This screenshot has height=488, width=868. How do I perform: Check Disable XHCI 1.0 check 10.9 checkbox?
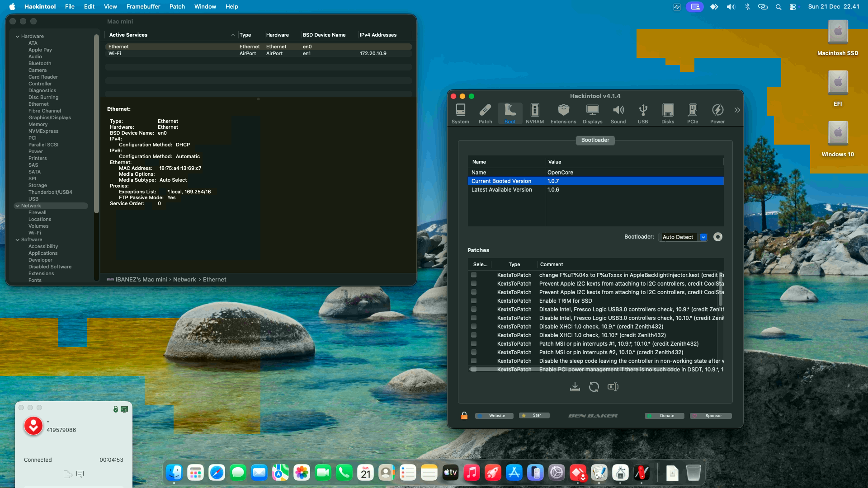(474, 326)
